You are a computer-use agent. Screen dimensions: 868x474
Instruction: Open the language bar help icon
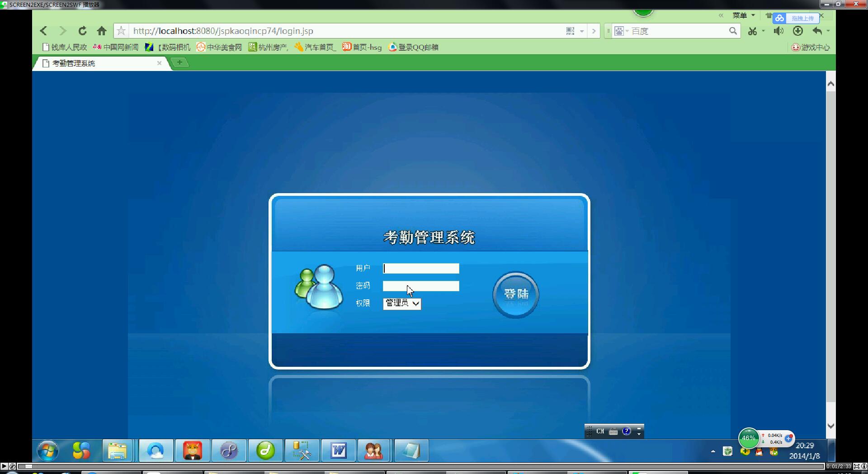click(x=626, y=431)
